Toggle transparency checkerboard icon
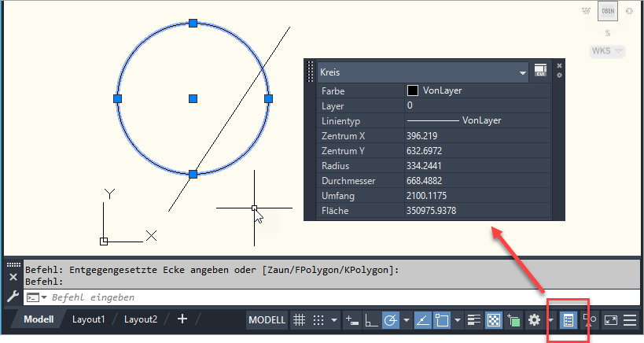Screen dimensions: 644x343 [494, 319]
